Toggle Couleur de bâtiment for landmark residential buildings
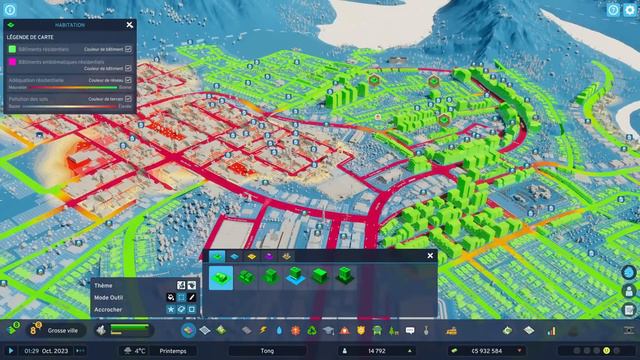Screen dimensions: 640x360 129,68
